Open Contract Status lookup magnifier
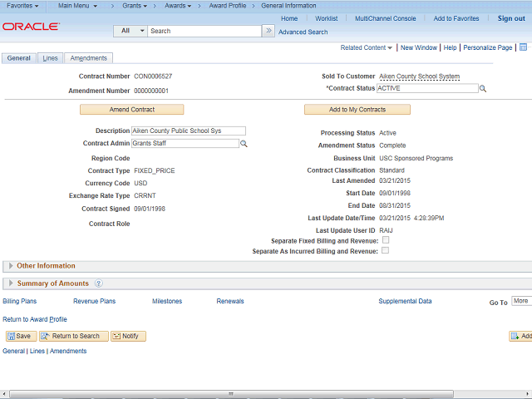Screen dimensions: 532x399 [483, 89]
